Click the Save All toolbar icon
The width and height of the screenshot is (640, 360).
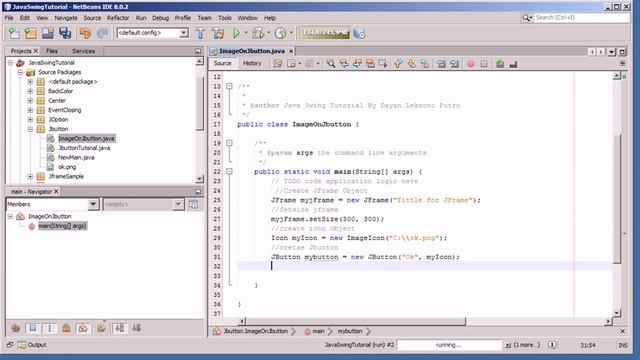65,33
